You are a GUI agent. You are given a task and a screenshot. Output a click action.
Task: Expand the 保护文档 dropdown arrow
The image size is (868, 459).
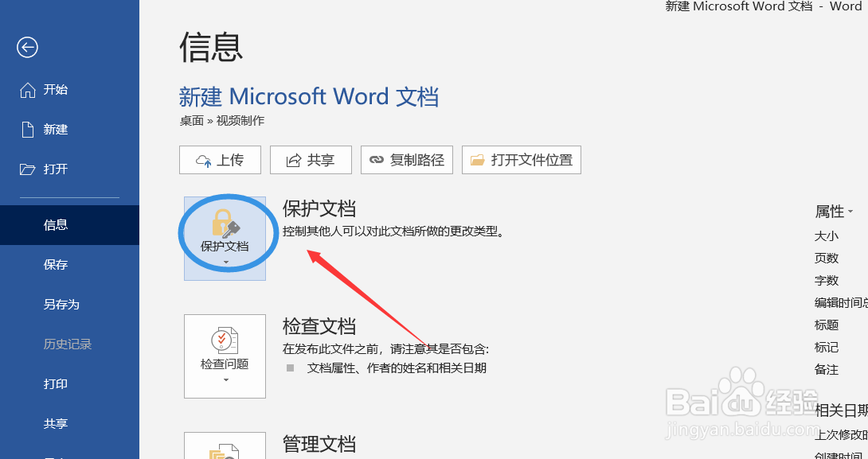point(225,263)
